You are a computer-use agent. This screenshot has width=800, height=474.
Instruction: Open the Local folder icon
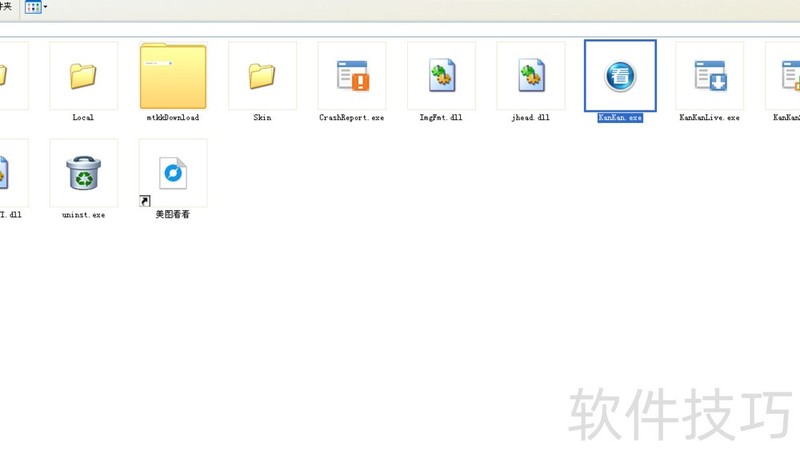click(83, 76)
